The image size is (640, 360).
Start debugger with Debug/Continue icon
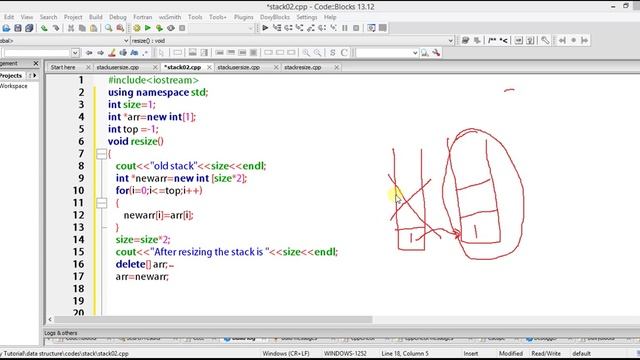point(265,28)
